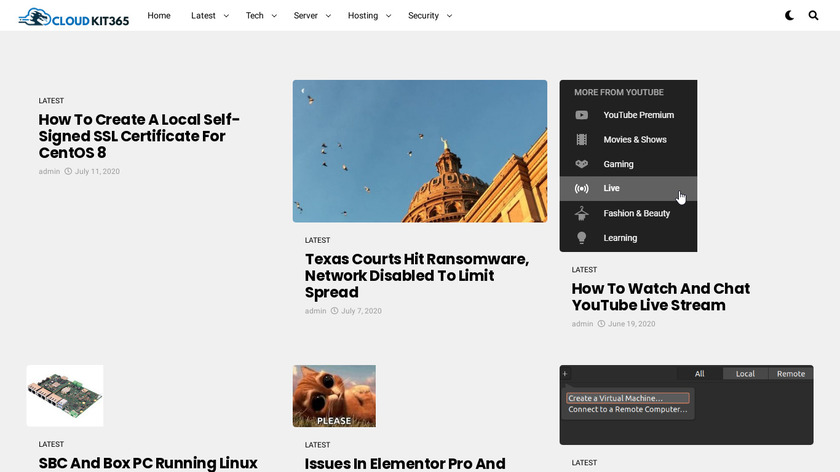Click the YouTube menu sidebar thumbnail
840x472 pixels.
628,166
